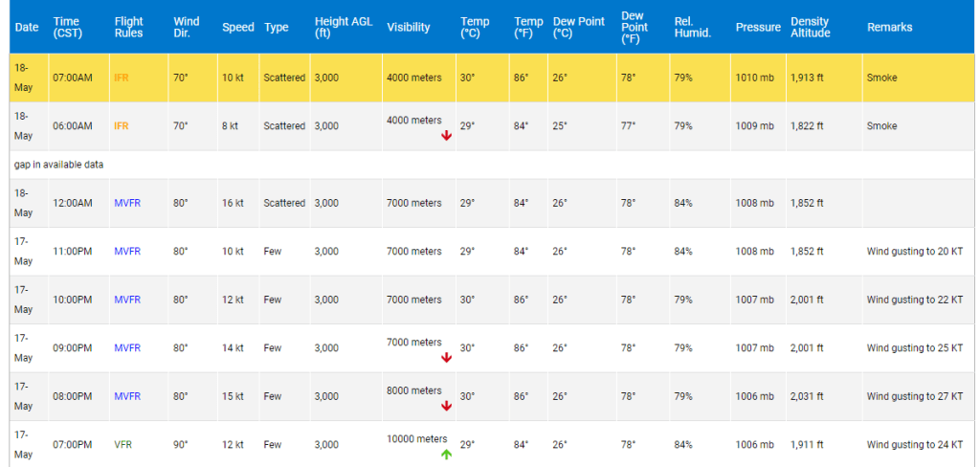Screen dimensions: 980x467
Task: Click the Time (CST) column header
Action: (x=67, y=27)
